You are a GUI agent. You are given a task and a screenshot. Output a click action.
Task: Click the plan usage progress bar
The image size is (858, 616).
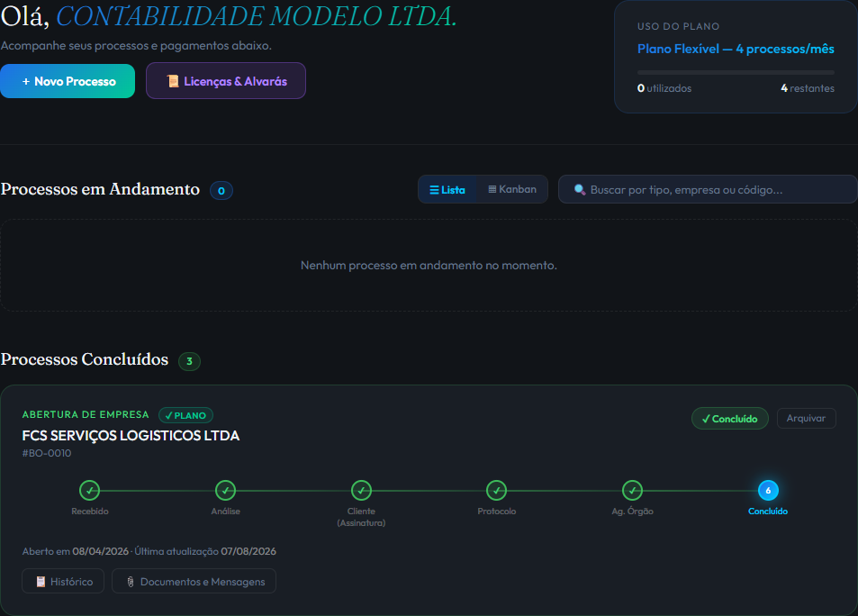point(736,72)
